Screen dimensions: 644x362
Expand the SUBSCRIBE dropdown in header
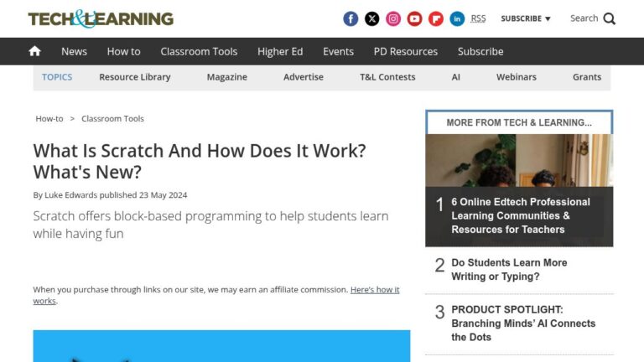tap(525, 18)
